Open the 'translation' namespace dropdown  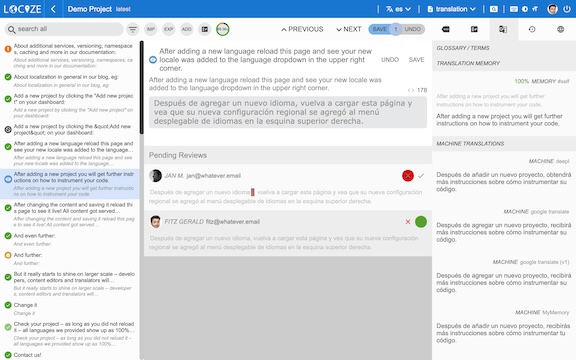[x=451, y=9]
